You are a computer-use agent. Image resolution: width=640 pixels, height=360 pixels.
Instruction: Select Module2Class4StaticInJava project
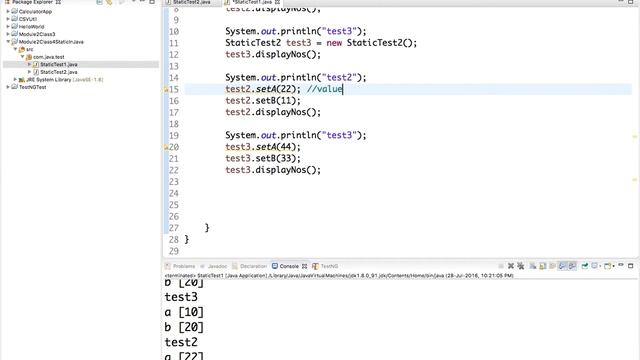(x=51, y=42)
